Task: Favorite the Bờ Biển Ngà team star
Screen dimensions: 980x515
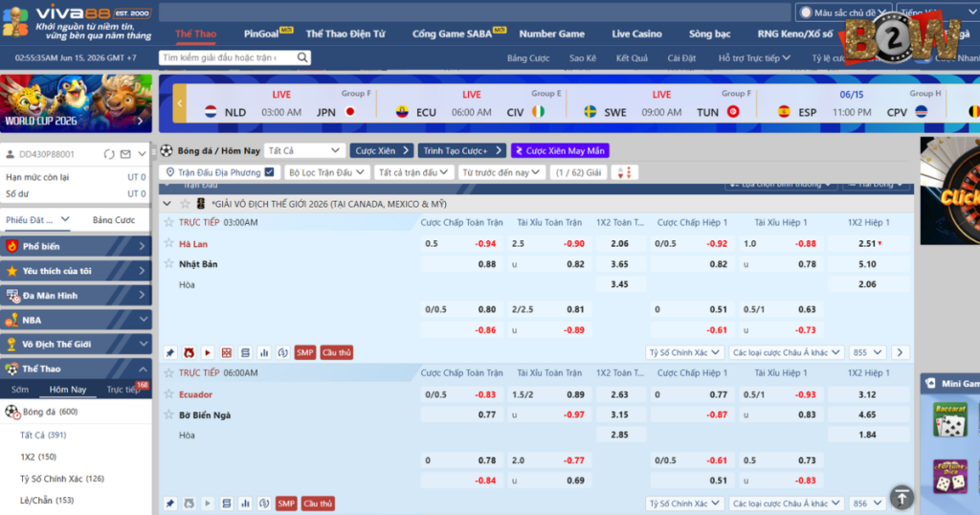Action: click(168, 414)
